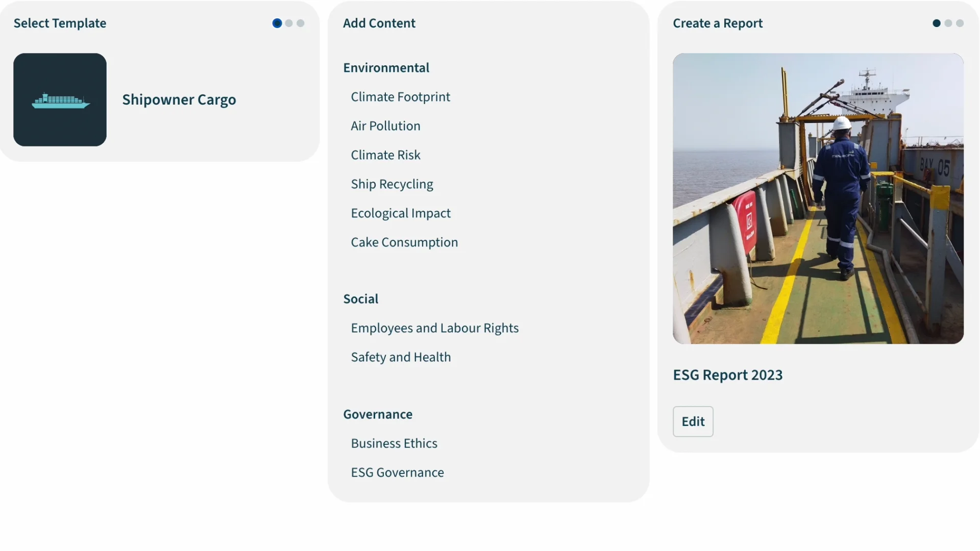Image resolution: width=980 pixels, height=551 pixels.
Task: Select third carousel dot in Create a Report
Action: tap(960, 23)
